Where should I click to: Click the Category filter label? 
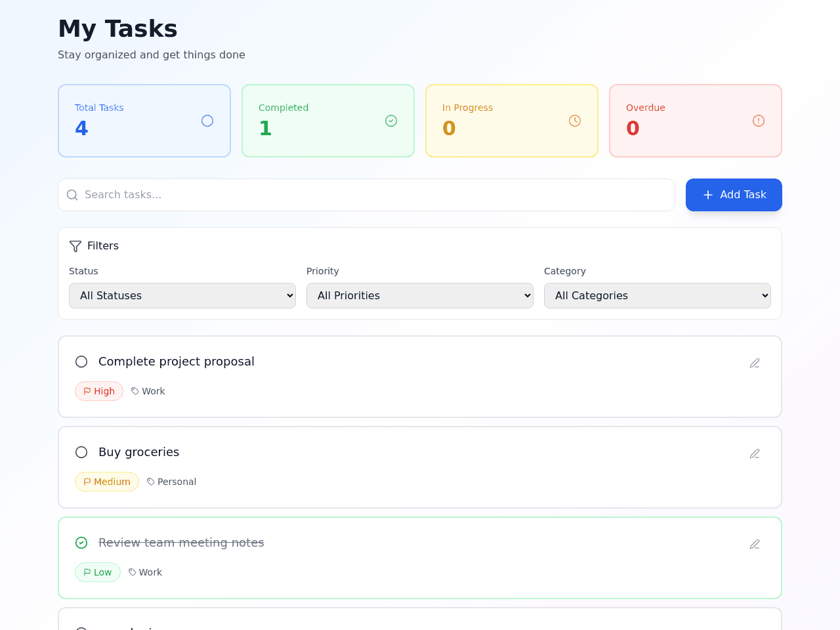pos(565,271)
